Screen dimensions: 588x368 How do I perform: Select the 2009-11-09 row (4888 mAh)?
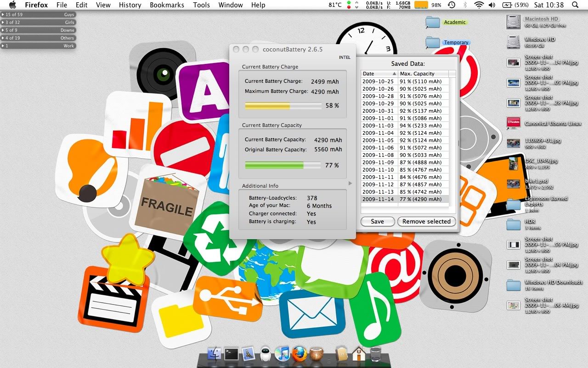point(405,162)
